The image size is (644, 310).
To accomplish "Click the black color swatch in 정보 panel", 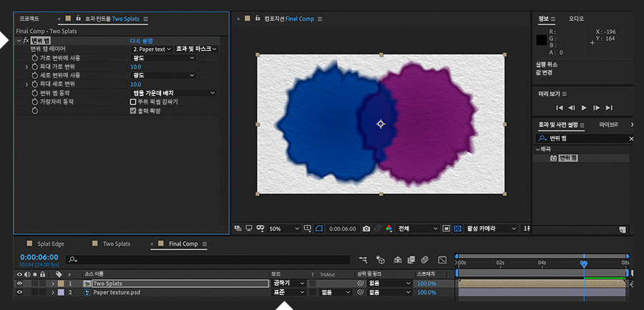I will pyautogui.click(x=542, y=41).
